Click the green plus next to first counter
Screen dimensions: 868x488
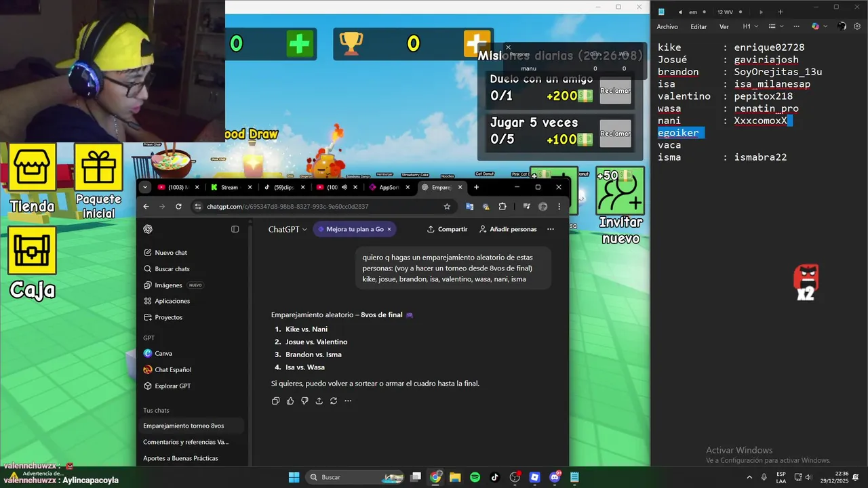click(x=299, y=44)
